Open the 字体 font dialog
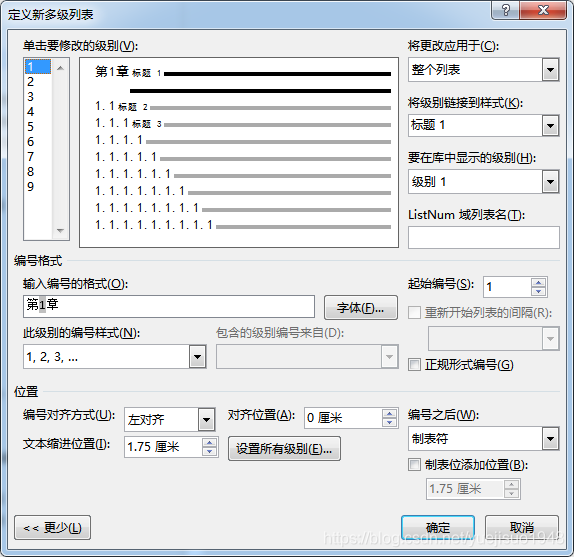 click(361, 308)
